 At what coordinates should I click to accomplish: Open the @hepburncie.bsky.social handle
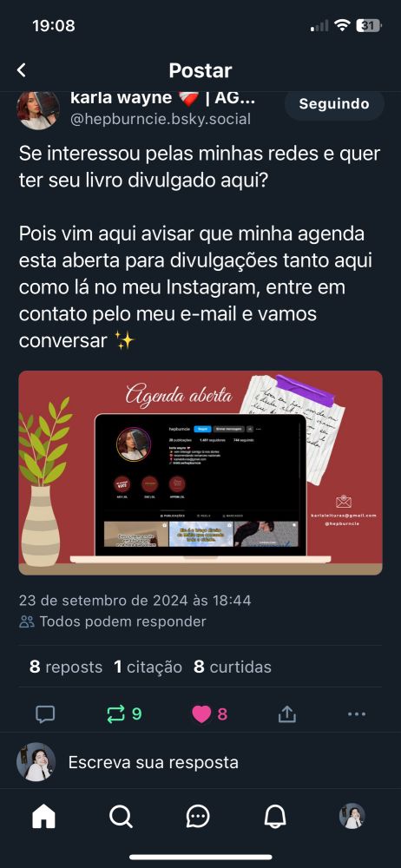pos(161,119)
